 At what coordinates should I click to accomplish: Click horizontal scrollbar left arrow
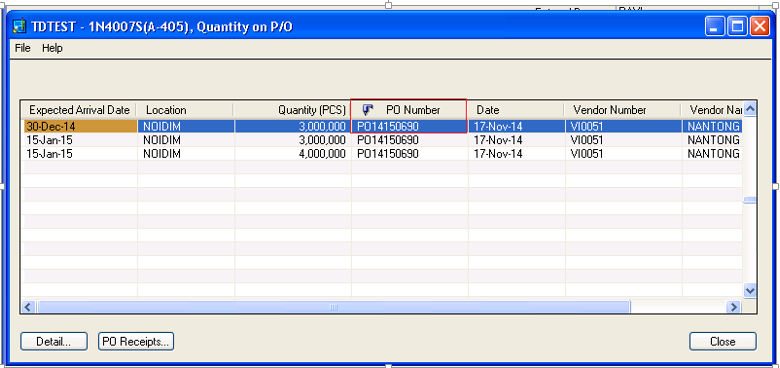point(28,307)
